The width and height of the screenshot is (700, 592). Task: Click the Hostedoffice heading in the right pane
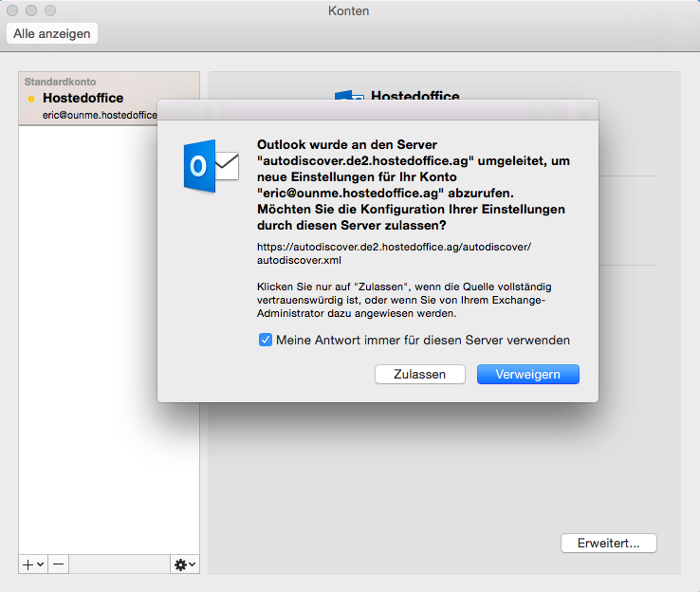tap(415, 95)
